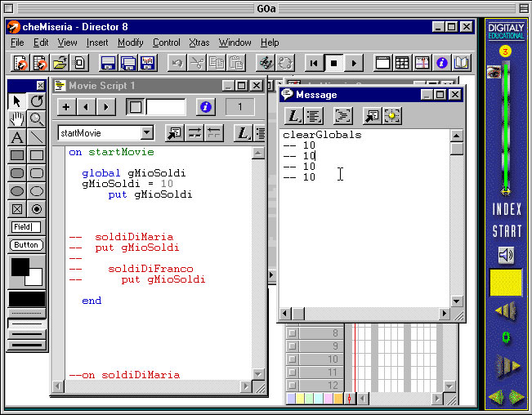
Task: Select the Magnifying Glass zoom tool
Action: pyautogui.click(x=36, y=119)
